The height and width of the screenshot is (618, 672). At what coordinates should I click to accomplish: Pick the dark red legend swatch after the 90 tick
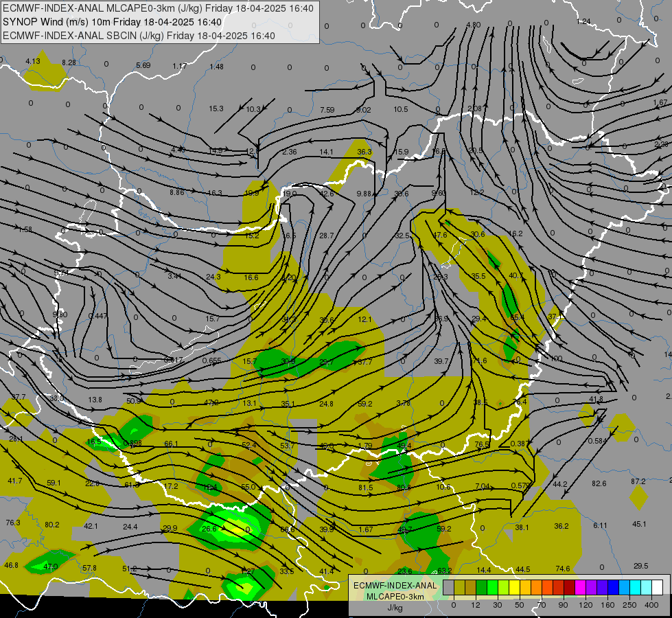570,588
